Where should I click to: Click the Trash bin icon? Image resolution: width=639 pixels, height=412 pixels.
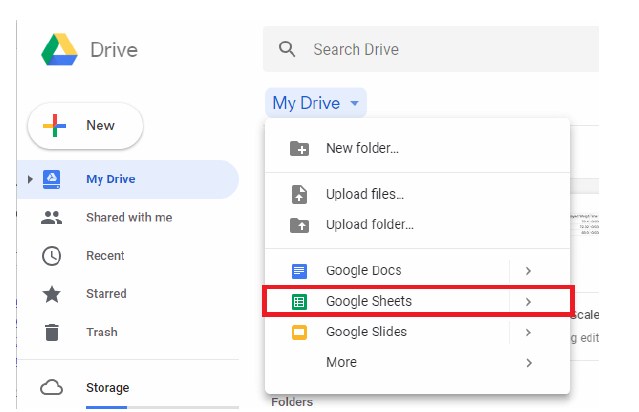52,332
